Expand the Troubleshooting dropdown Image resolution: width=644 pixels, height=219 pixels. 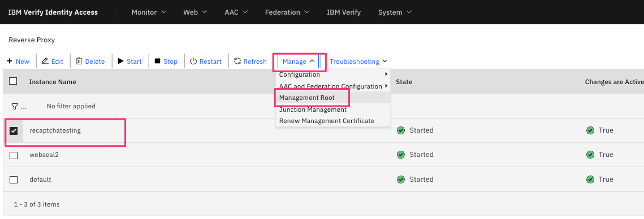[x=358, y=62]
